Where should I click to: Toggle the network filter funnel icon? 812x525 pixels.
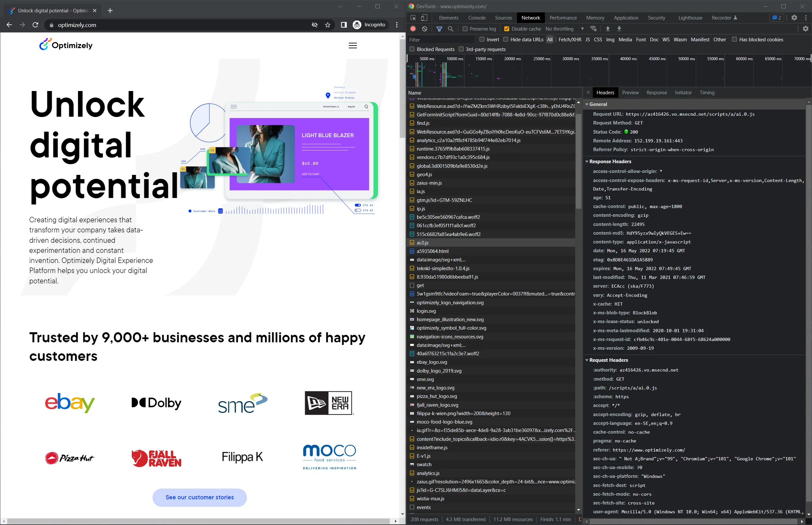[x=440, y=29]
